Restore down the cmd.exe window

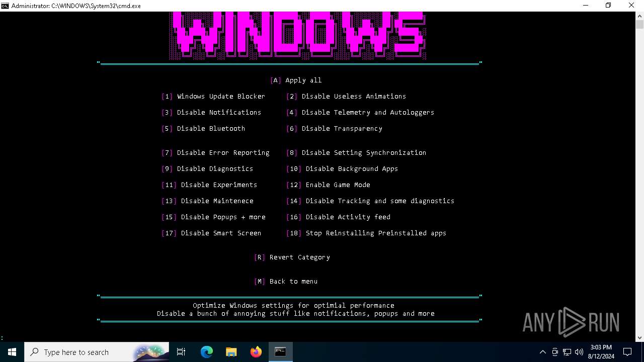point(608,6)
